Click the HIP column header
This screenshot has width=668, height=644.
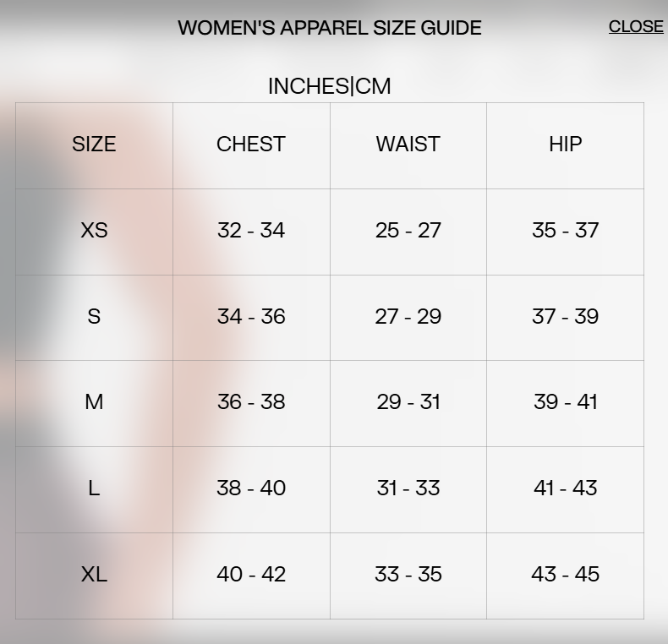[565, 145]
